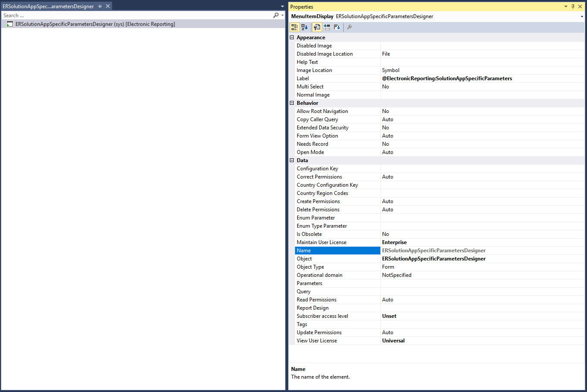
Task: Select the Enum Type Parameter property
Action: (338, 226)
